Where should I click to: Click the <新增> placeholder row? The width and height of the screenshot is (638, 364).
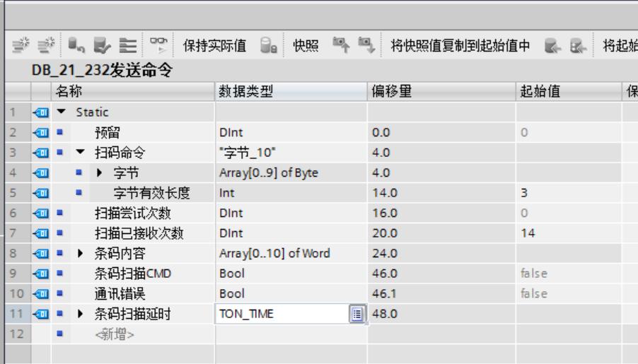(115, 334)
